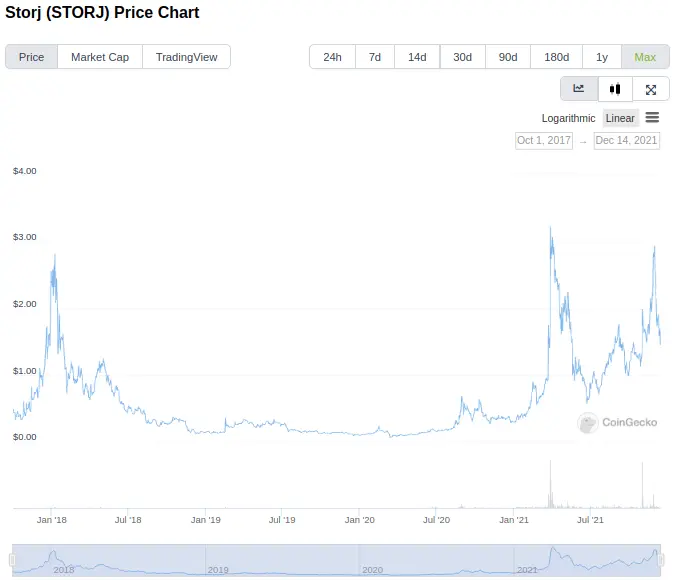Click the $3.00 axis label

point(24,237)
